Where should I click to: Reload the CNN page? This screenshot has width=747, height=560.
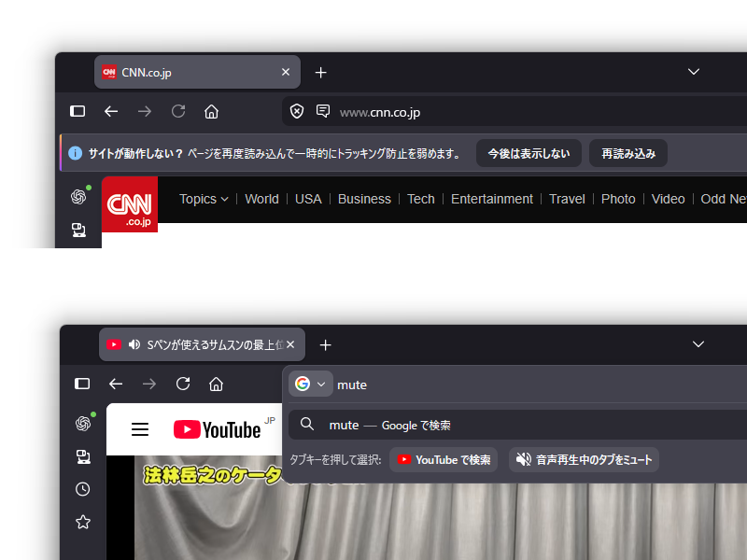coord(178,111)
